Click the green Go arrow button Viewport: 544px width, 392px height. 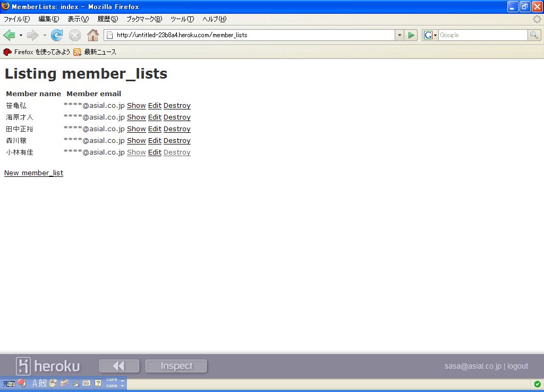411,35
